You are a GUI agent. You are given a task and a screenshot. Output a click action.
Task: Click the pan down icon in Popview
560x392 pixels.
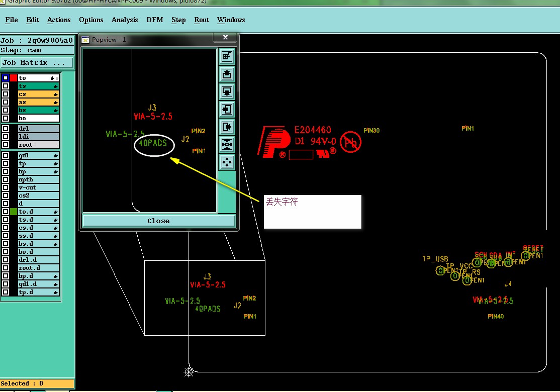227,92
